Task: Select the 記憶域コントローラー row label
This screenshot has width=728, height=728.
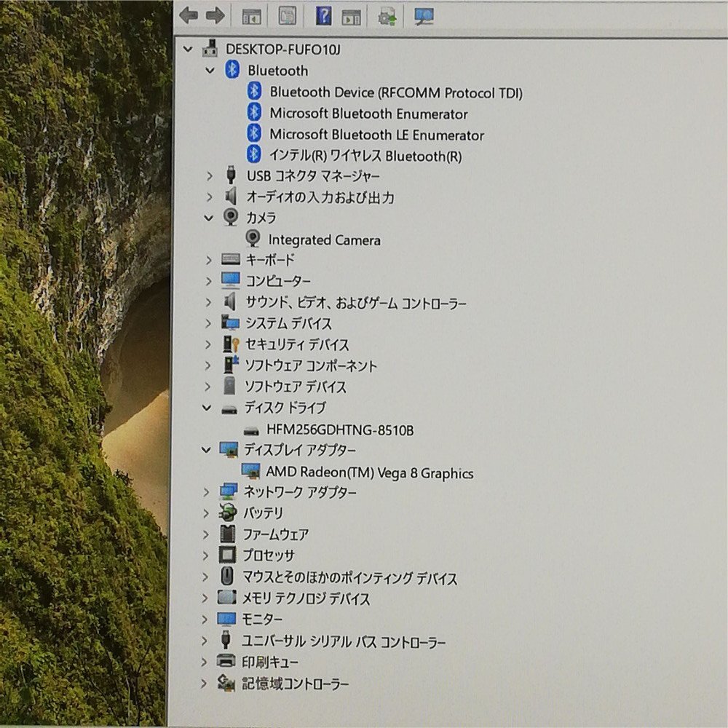Action: point(295,684)
